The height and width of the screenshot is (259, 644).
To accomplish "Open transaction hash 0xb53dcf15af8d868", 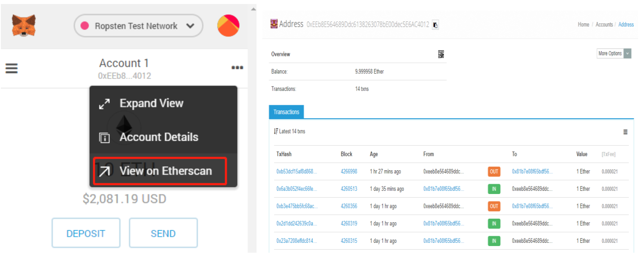I will (x=296, y=172).
